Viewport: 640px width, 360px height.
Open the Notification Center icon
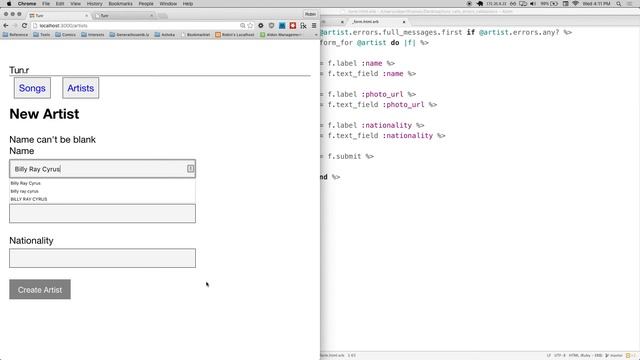click(x=630, y=4)
